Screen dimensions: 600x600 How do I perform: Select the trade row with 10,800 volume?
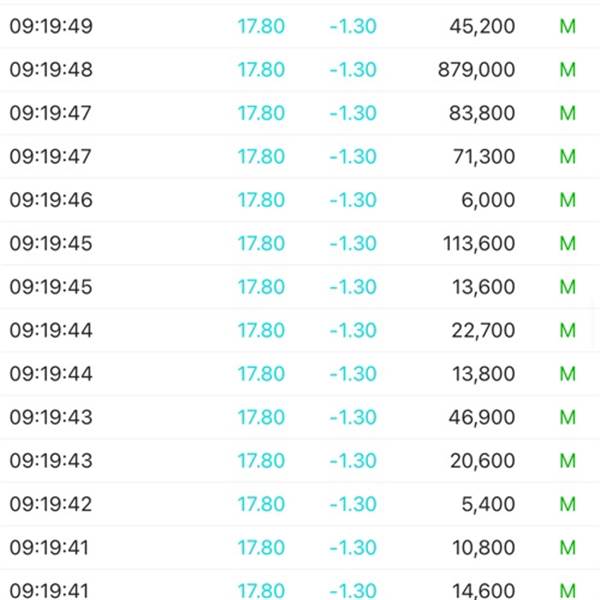click(300, 547)
